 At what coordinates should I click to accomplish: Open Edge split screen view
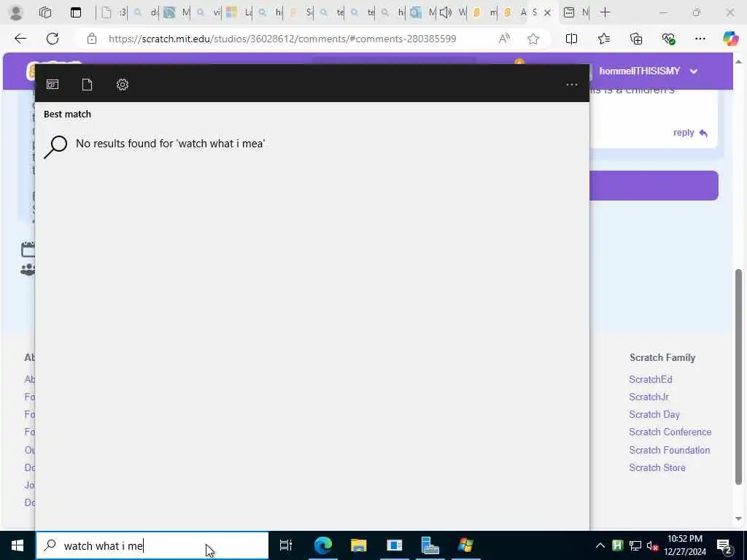click(x=571, y=39)
